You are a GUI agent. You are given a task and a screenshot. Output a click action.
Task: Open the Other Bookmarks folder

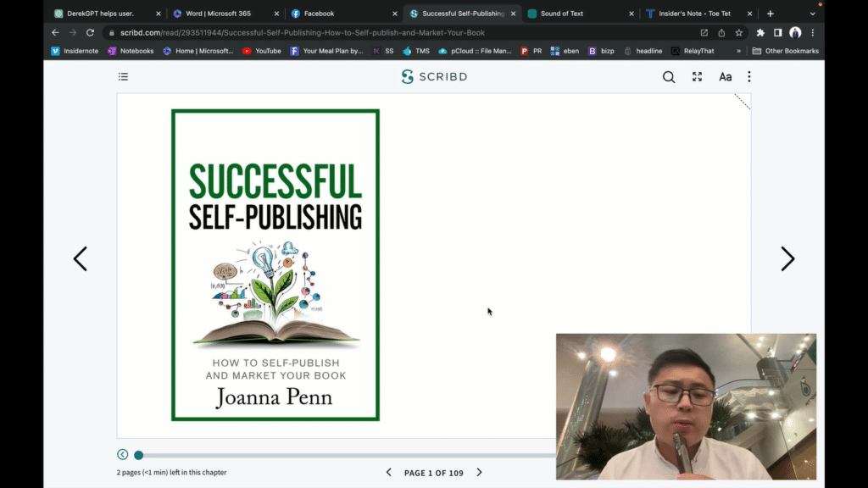click(786, 51)
